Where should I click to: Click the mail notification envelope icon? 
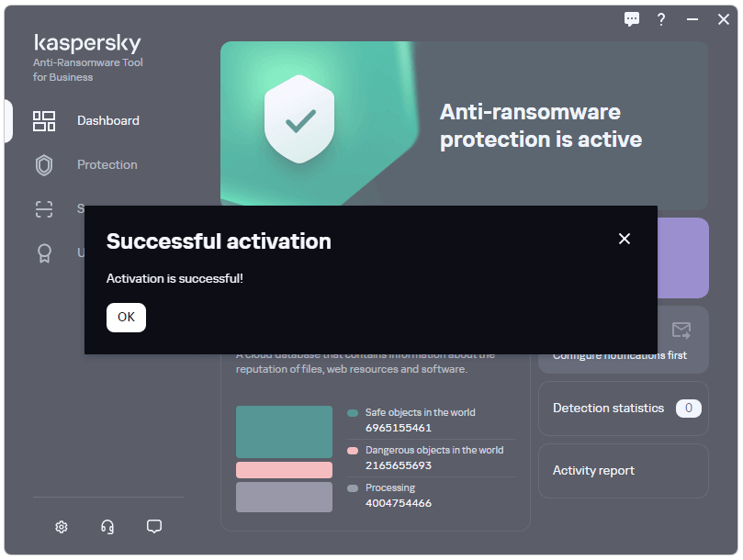(681, 330)
